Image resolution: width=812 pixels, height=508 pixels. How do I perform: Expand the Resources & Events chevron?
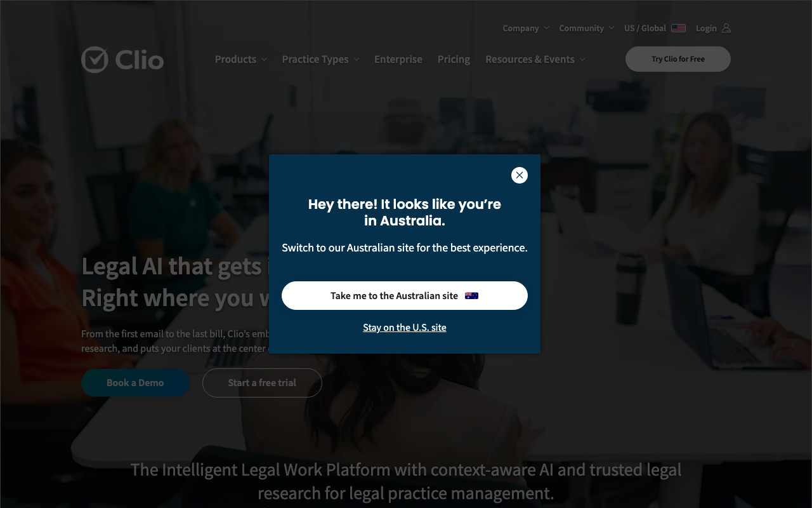pyautogui.click(x=582, y=60)
